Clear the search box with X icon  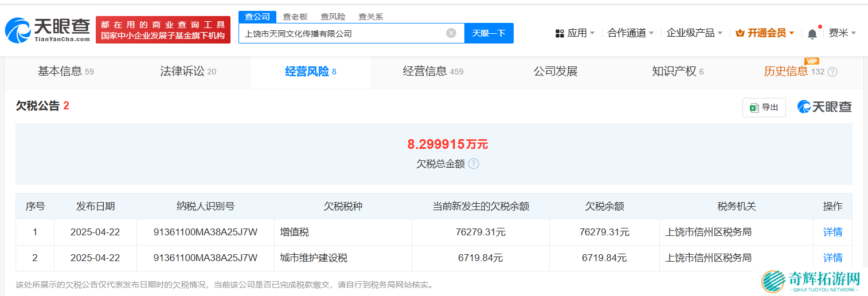coord(451,33)
